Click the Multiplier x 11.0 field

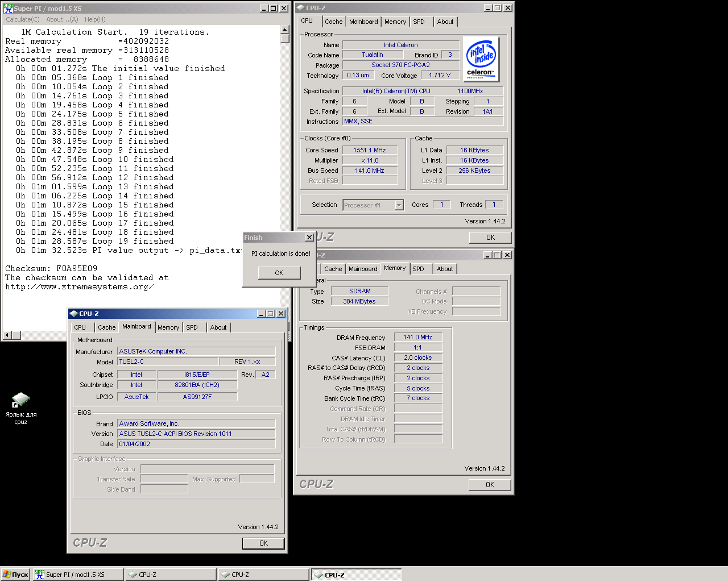pyautogui.click(x=370, y=160)
